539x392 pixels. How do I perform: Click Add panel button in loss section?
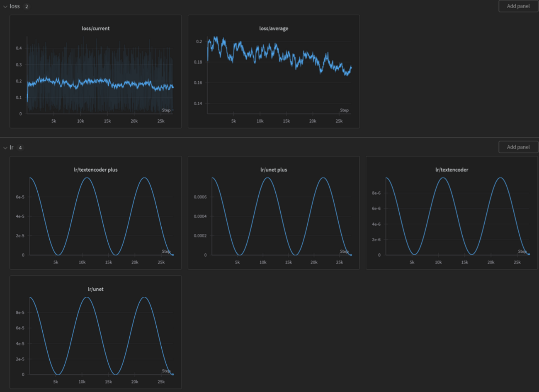(518, 6)
